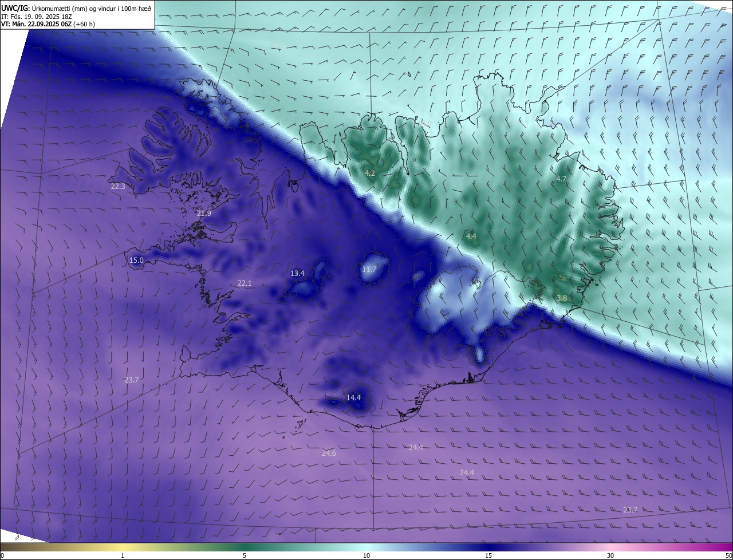Click the colorbar tick label 1
Image resolution: width=733 pixels, height=560 pixels.
[x=123, y=555]
